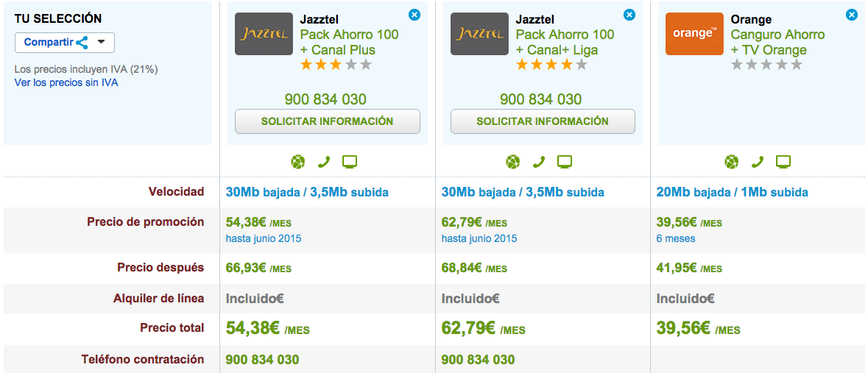Click the Orange brand logo
Viewport: 868px width, 373px height.
(x=694, y=34)
